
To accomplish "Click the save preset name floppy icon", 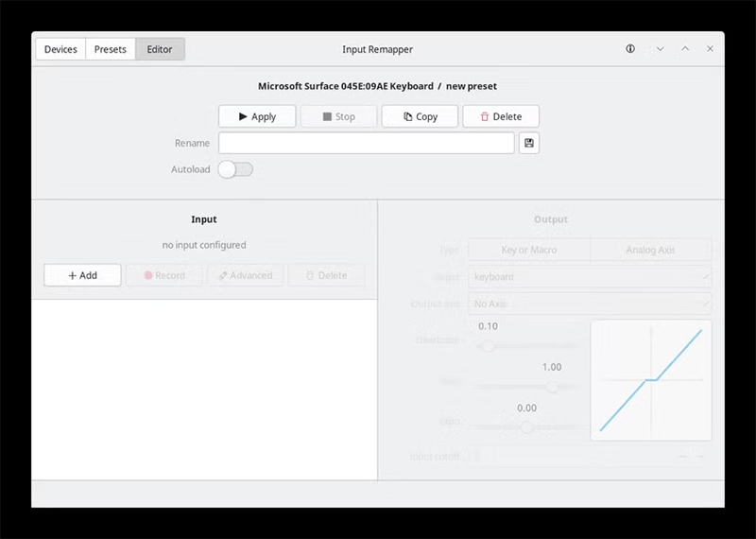I will tap(529, 143).
